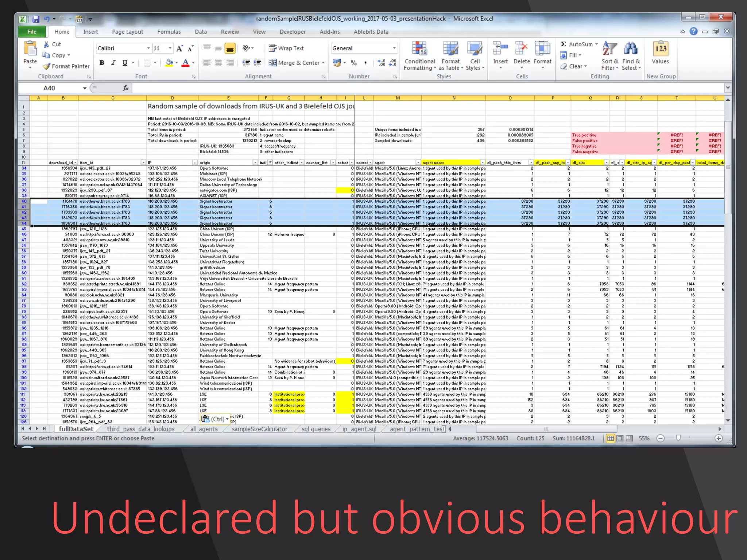The image size is (747, 560).
Task: Click the Cut scissors icon
Action: click(46, 44)
